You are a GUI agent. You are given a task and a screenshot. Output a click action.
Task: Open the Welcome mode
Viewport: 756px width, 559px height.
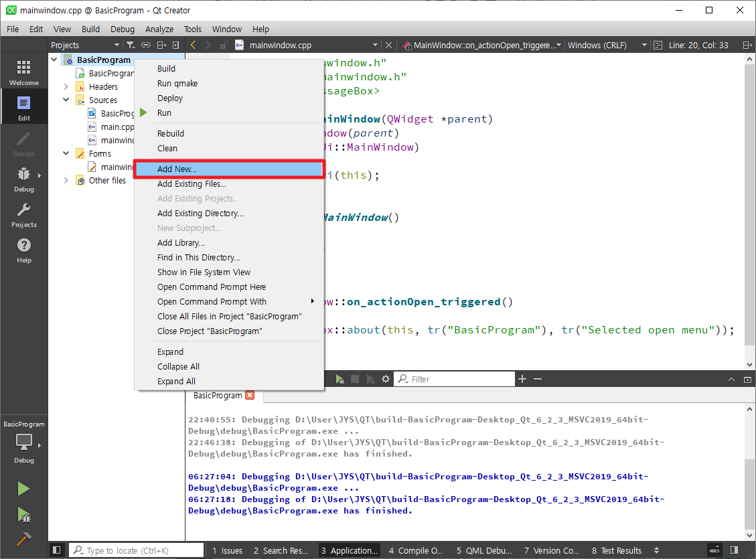23,73
